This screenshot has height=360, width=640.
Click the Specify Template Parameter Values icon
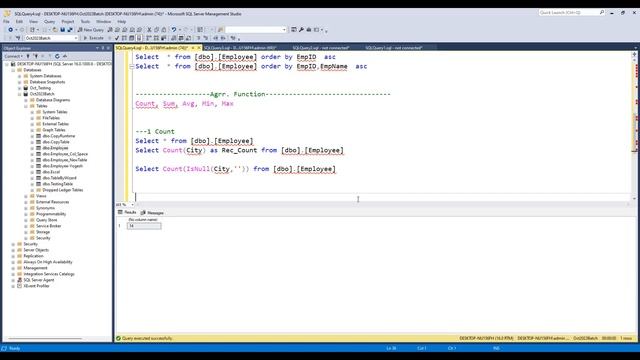pyautogui.click(x=233, y=38)
